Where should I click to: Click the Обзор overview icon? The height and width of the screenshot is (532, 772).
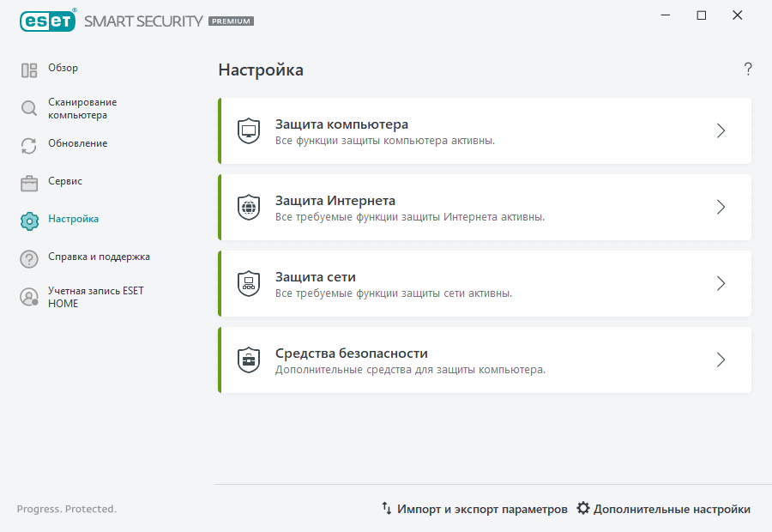pyautogui.click(x=28, y=70)
